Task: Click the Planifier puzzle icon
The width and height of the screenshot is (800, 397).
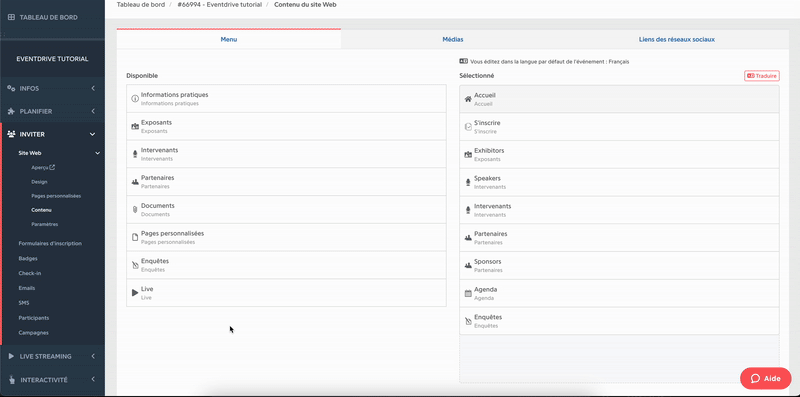Action: click(x=11, y=111)
